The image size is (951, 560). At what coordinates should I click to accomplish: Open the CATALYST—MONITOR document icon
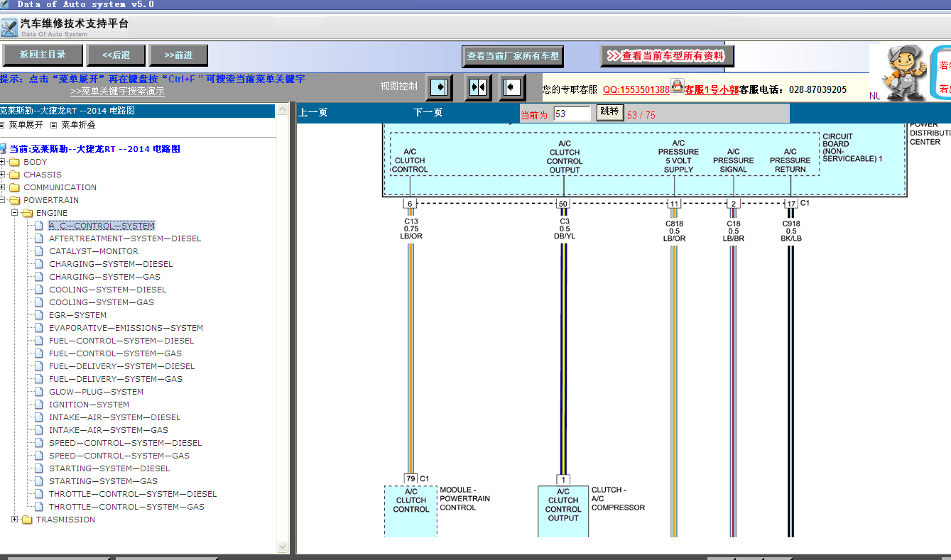point(40,251)
